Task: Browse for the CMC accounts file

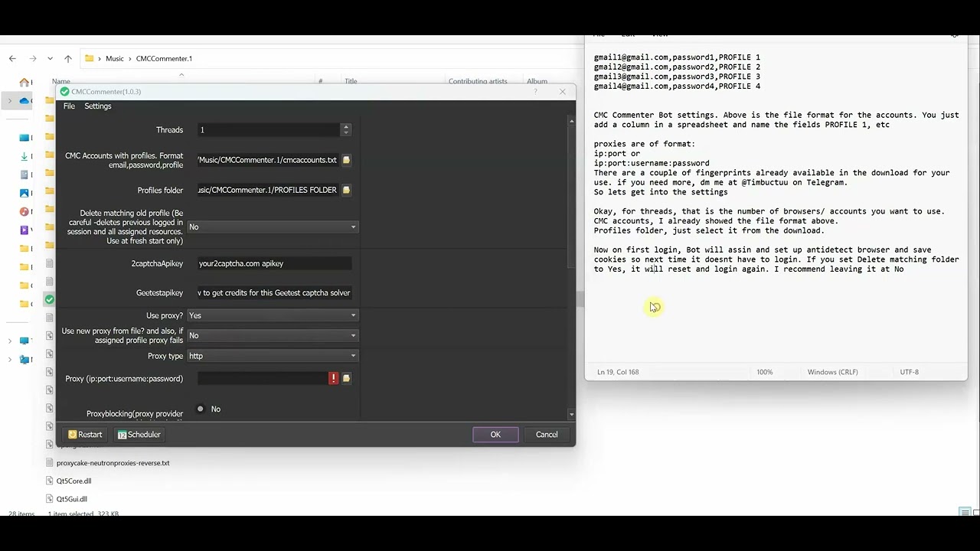Action: [x=346, y=160]
